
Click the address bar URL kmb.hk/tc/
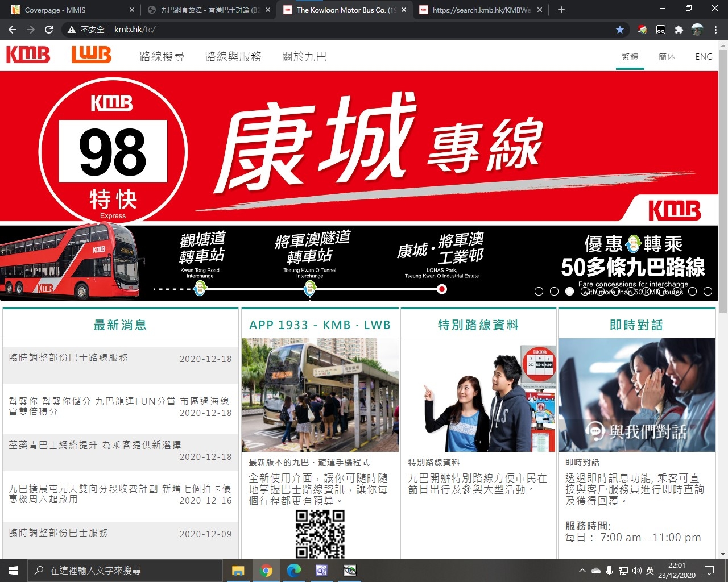pos(134,30)
